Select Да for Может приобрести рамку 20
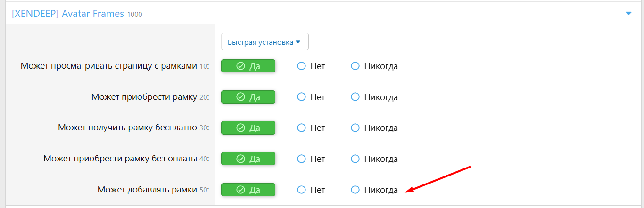The image size is (644, 208). pyautogui.click(x=248, y=97)
